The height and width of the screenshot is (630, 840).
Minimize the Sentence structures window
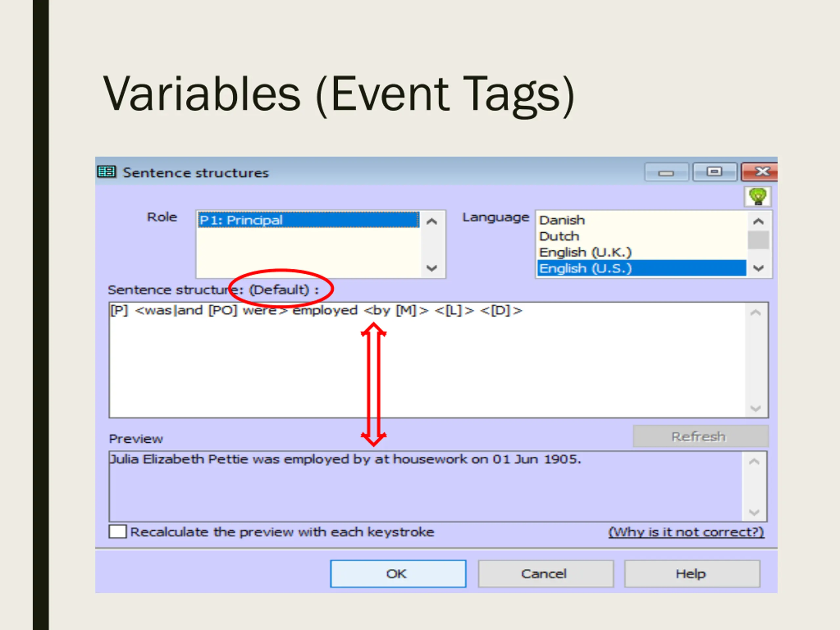pos(666,172)
